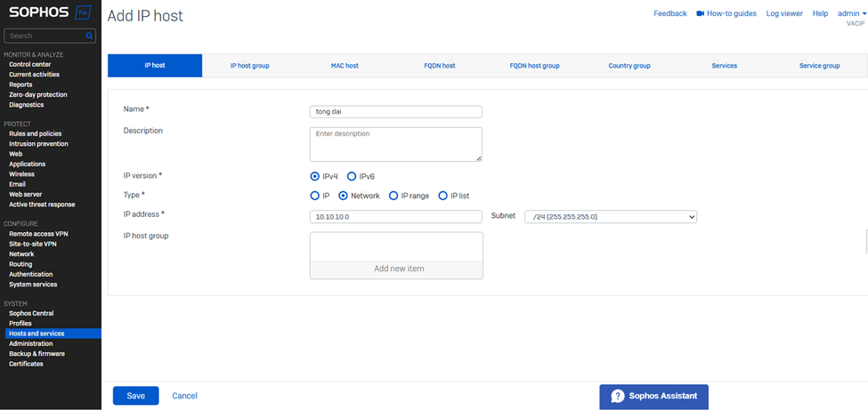This screenshot has height=410, width=868.
Task: Open the Subnet mask dropdown
Action: pos(611,216)
